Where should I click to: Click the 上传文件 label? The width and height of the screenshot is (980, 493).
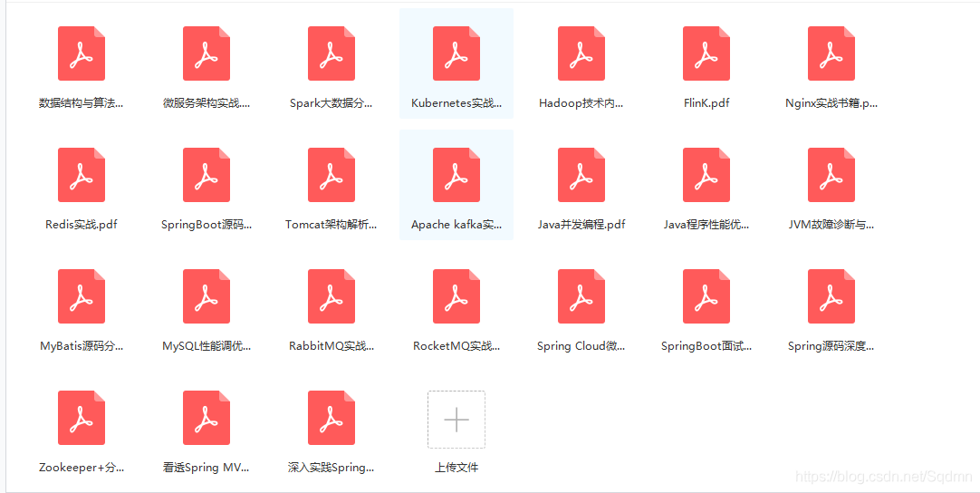pyautogui.click(x=456, y=468)
